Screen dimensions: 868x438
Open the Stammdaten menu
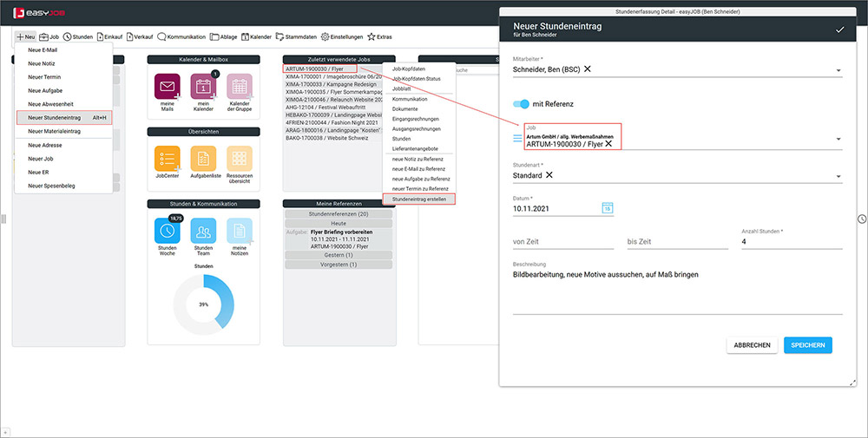click(296, 37)
